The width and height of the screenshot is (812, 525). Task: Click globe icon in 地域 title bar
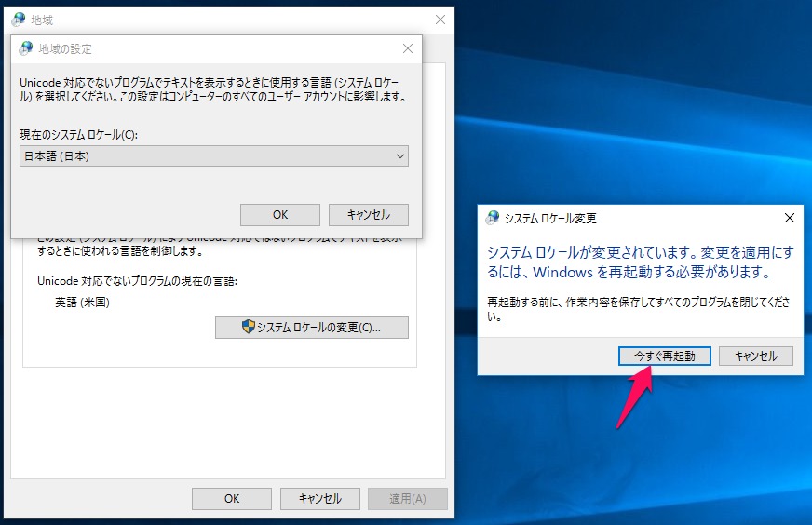tap(19, 20)
